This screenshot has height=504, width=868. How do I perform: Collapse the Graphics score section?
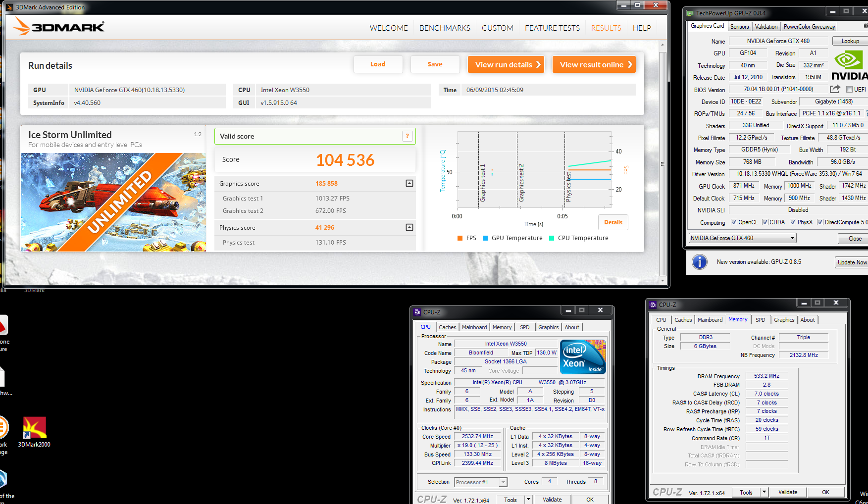click(x=409, y=183)
